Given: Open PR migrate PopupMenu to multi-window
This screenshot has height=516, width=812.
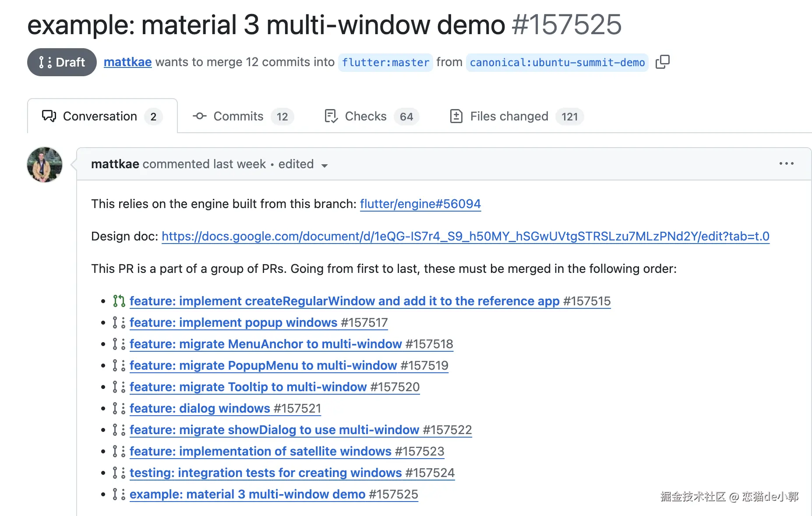Looking at the screenshot, I should pos(289,365).
